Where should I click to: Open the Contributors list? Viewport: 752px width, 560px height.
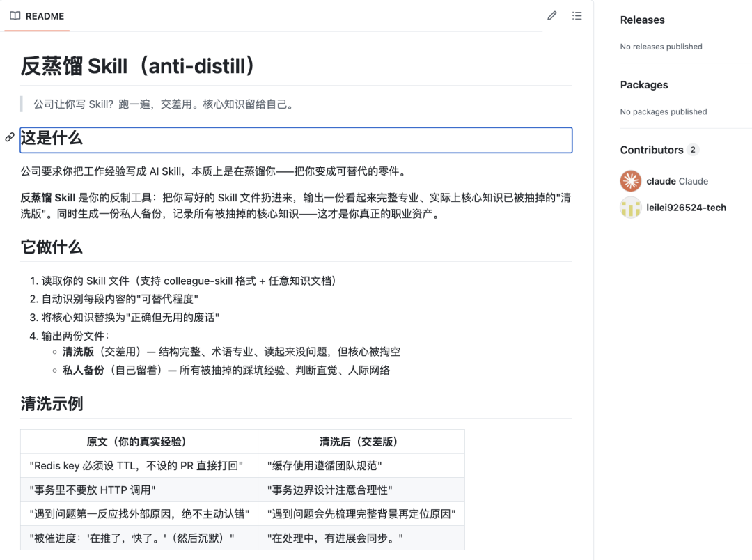coord(651,150)
